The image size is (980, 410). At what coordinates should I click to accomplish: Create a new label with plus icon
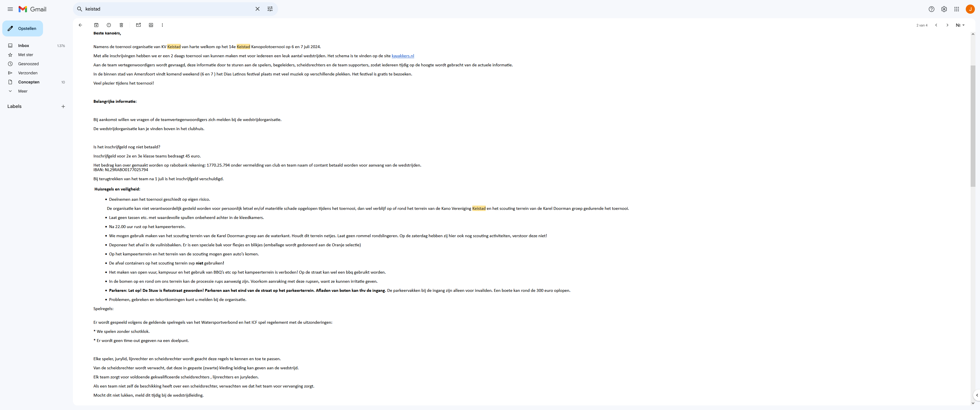[63, 106]
